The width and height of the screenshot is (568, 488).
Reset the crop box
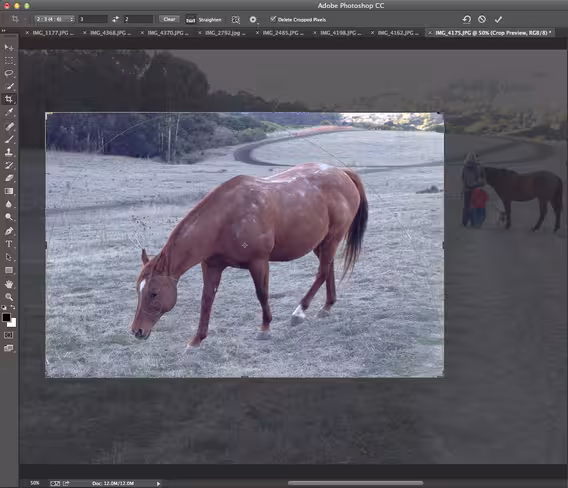pos(467,19)
